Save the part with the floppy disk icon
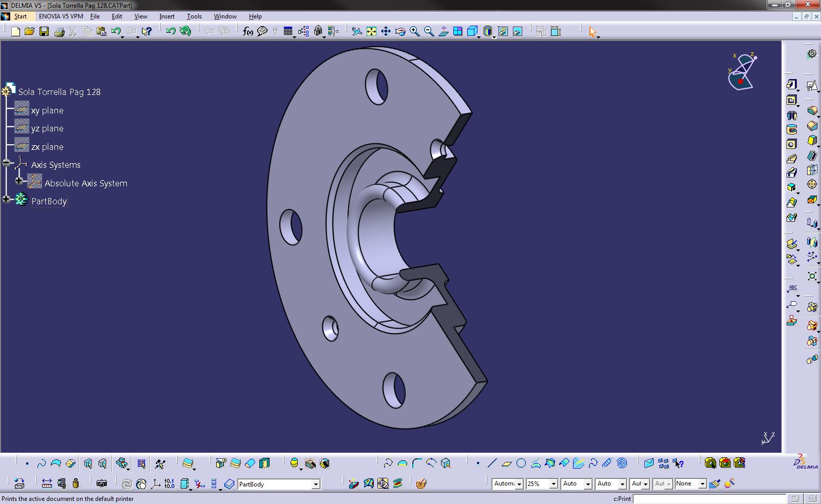 pos(44,32)
